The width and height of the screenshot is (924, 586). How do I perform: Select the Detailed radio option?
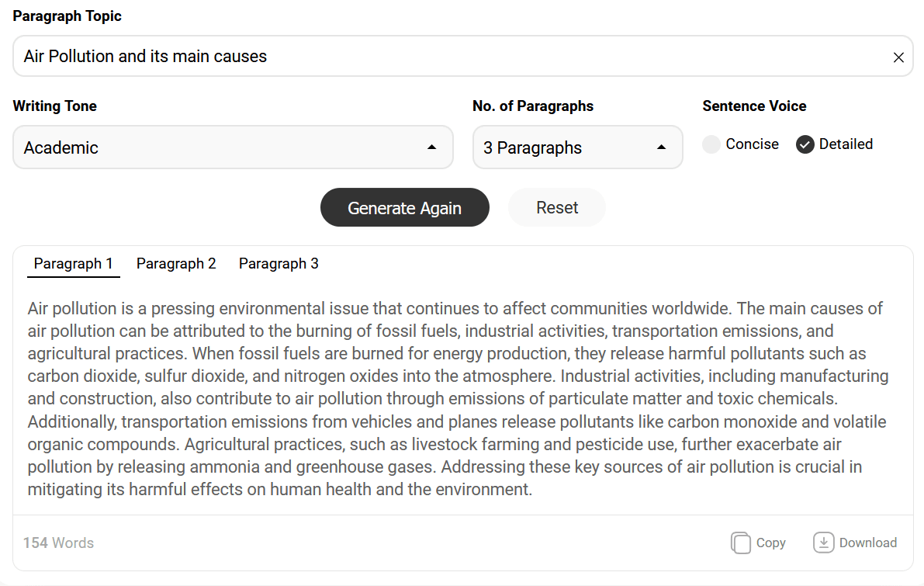805,144
